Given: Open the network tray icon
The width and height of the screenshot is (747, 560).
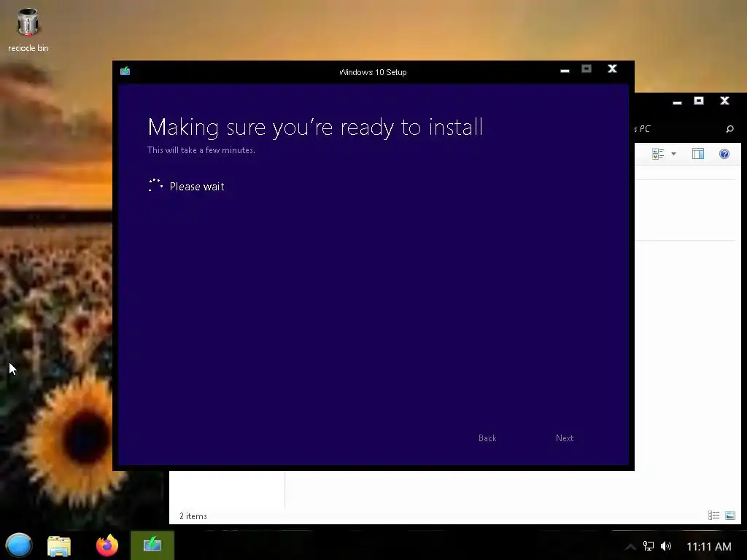Looking at the screenshot, I should click(649, 546).
